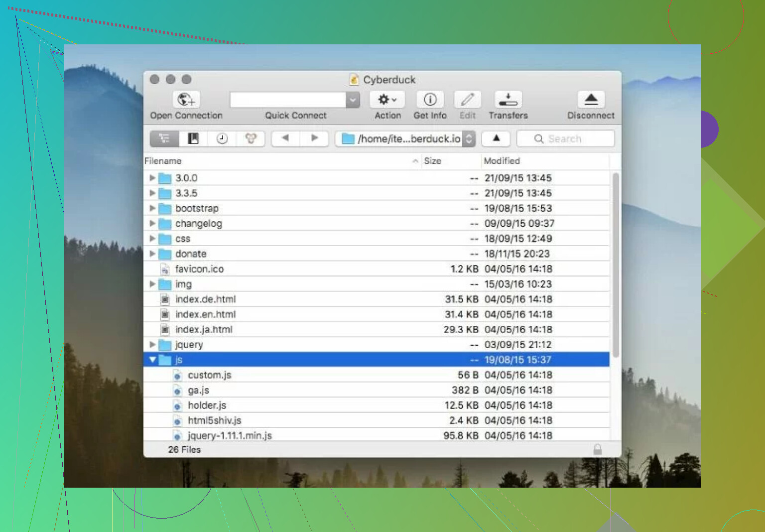Navigate back with the left arrow
The width and height of the screenshot is (765, 532).
[x=285, y=138]
